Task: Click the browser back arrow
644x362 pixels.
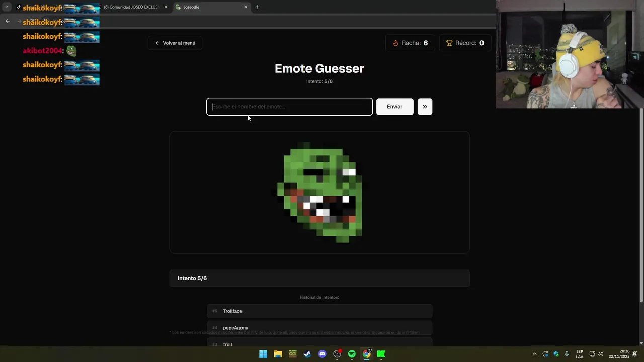Action: click(x=7, y=21)
